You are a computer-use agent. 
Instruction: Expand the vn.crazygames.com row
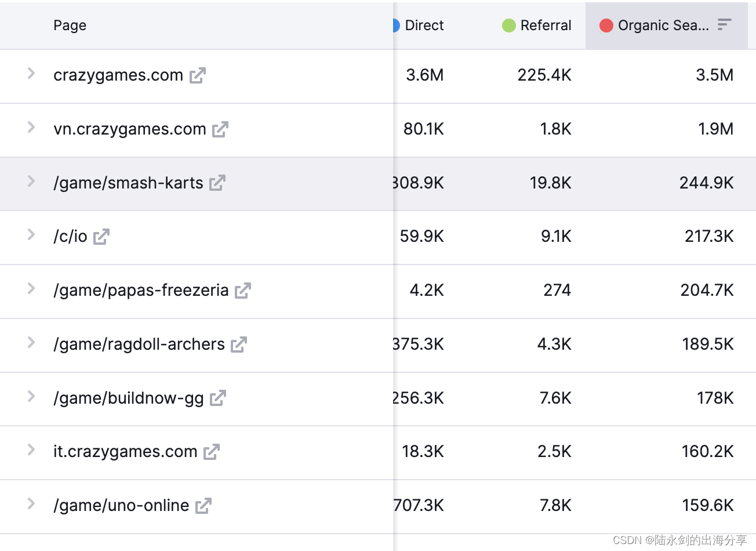[31, 128]
